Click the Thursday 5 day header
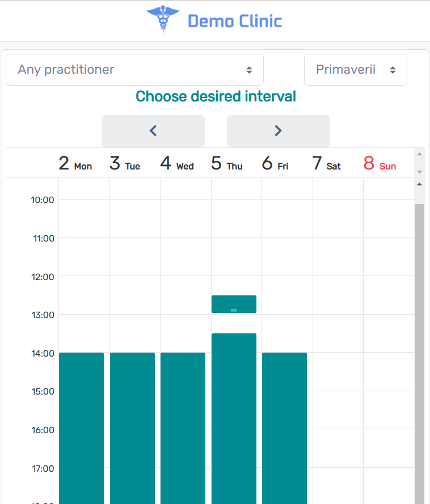This screenshot has width=430, height=504. [226, 164]
